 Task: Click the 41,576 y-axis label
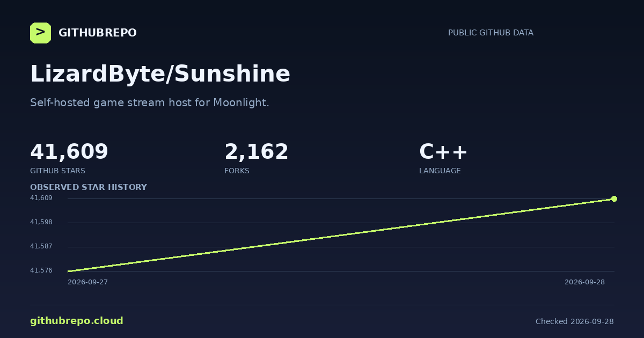pyautogui.click(x=41, y=270)
